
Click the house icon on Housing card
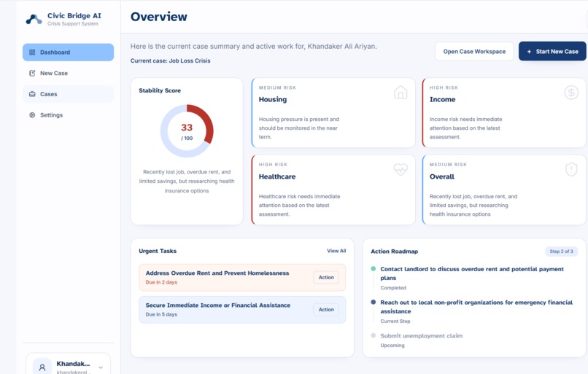[401, 92]
